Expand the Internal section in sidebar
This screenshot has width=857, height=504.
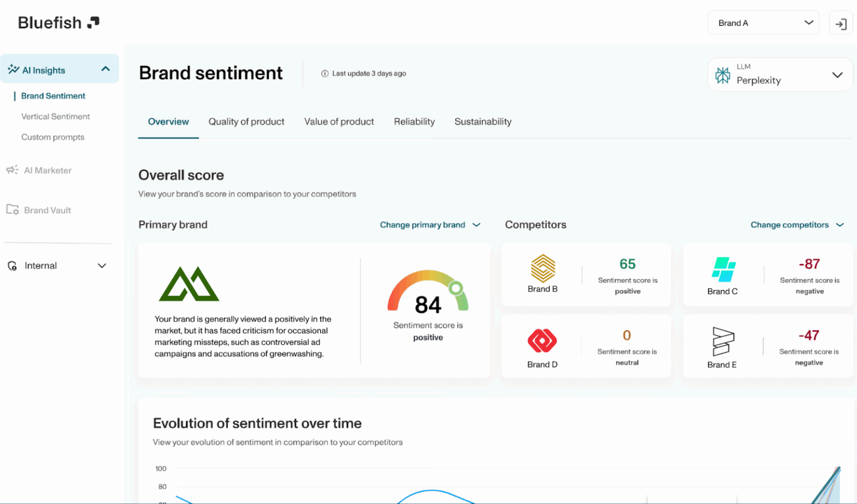coord(102,266)
